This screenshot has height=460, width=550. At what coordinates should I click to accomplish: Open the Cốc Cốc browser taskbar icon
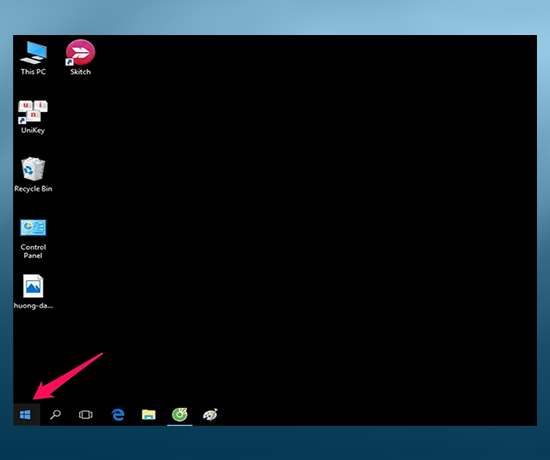tap(180, 415)
